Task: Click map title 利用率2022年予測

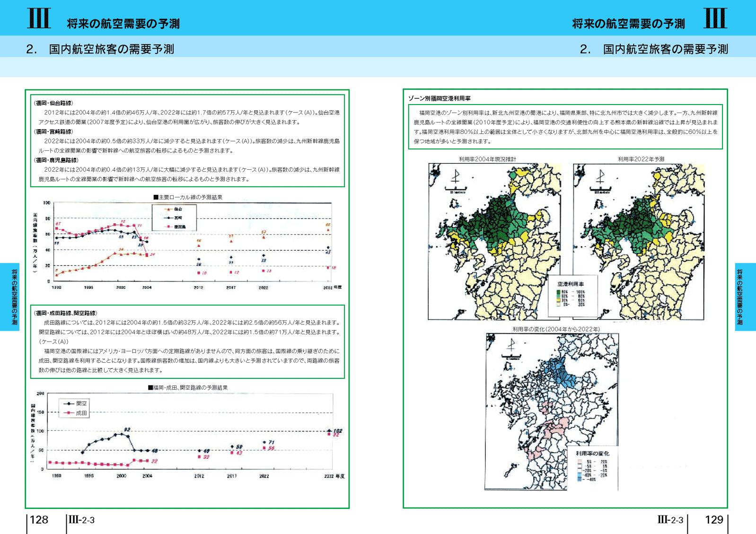Action: (x=641, y=159)
